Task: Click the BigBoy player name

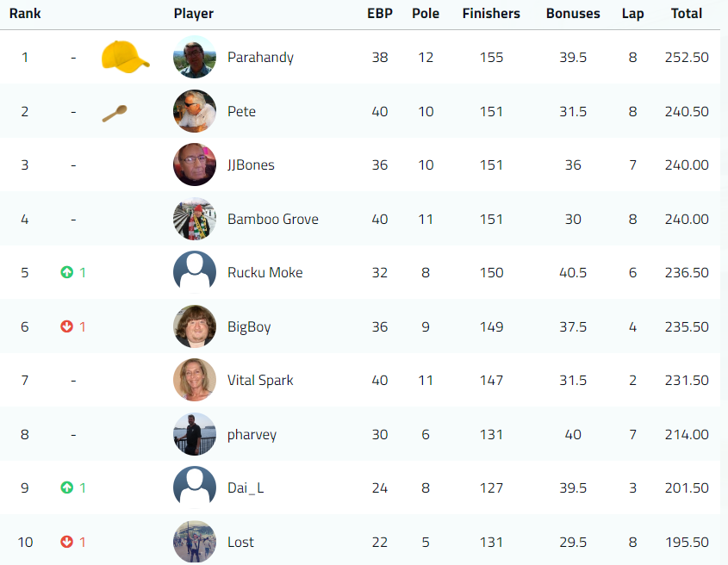Action: click(249, 326)
